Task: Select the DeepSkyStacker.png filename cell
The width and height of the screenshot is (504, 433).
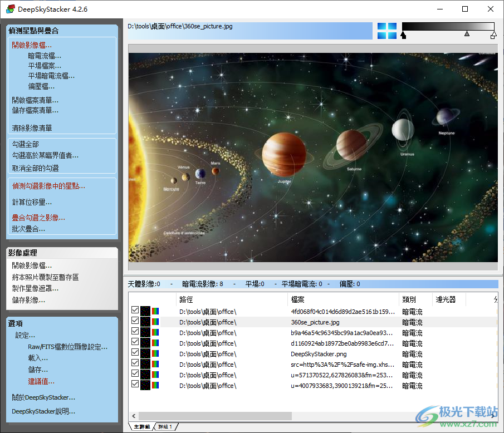Action: point(319,354)
